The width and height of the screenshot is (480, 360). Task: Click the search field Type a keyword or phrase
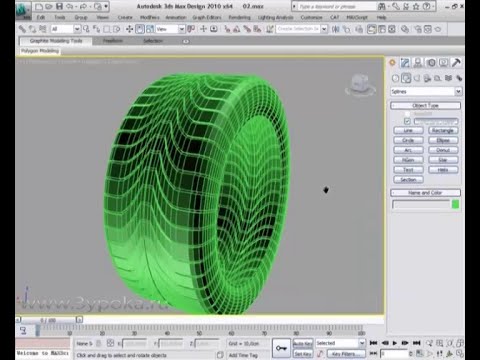[337, 6]
